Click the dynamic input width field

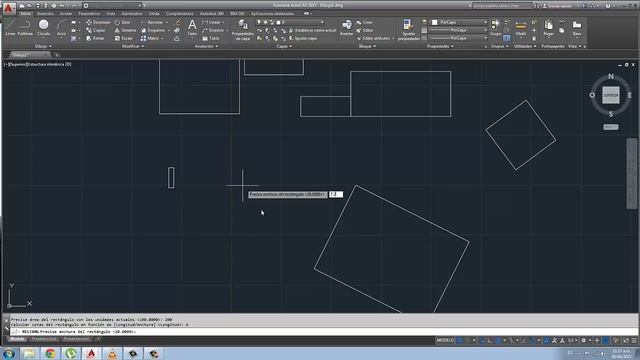[x=336, y=194]
